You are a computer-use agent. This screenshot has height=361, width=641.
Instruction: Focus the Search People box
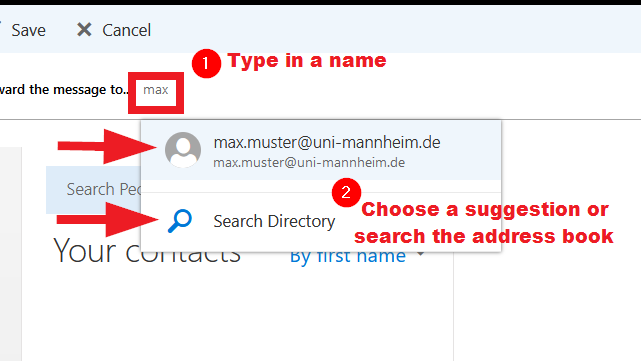point(94,190)
